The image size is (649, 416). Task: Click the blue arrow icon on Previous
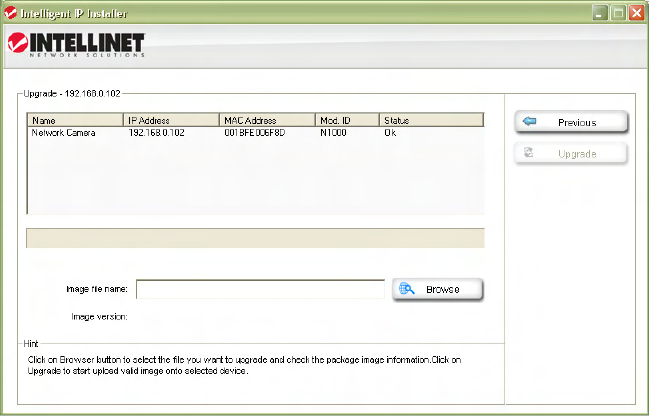[x=529, y=121]
